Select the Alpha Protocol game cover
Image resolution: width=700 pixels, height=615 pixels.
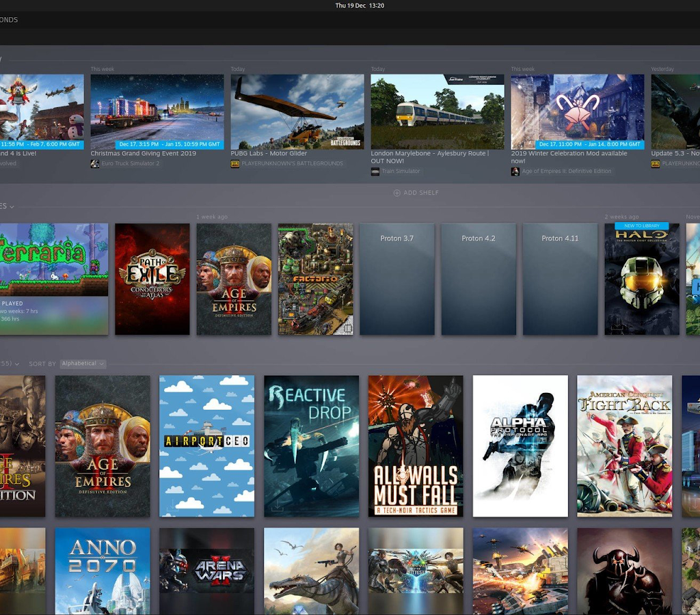[x=520, y=446]
